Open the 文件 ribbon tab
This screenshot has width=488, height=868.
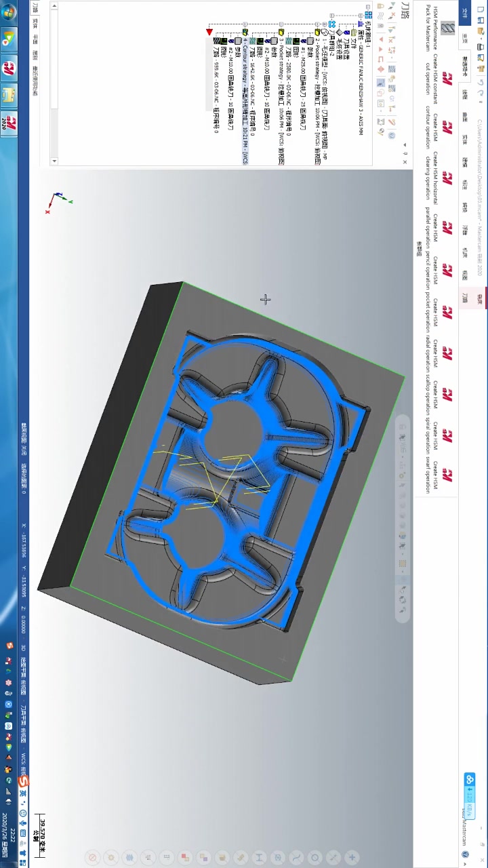point(464,12)
